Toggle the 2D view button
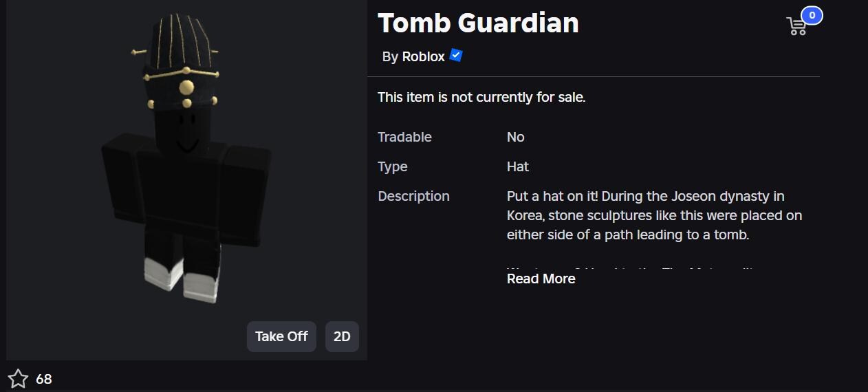This screenshot has height=392, width=868. point(342,336)
